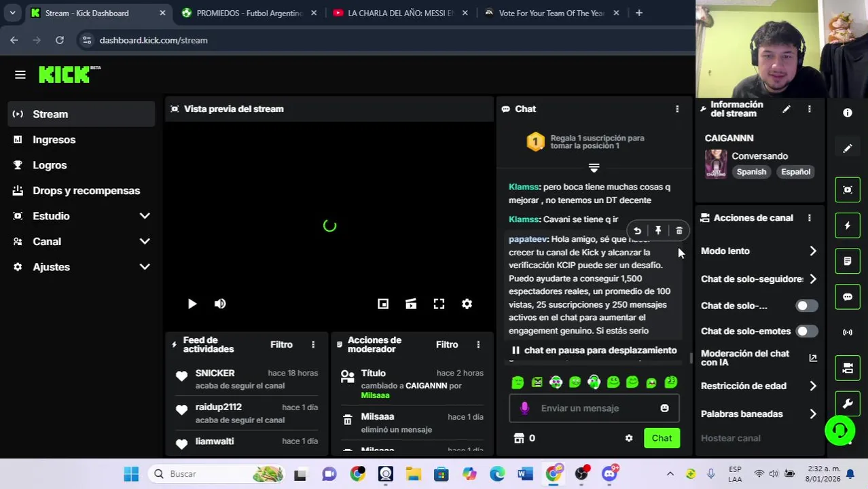The image size is (868, 489).
Task: Open Logros in the sidebar
Action: point(82,165)
